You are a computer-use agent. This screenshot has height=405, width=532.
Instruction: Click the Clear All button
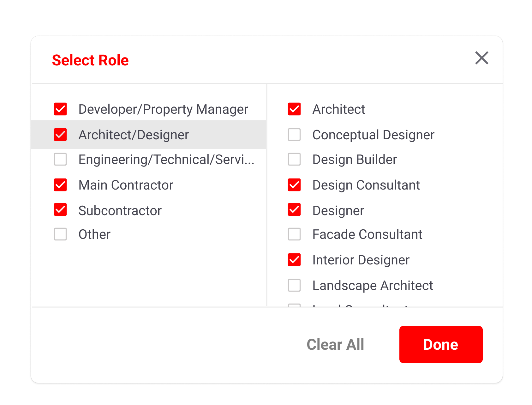pos(335,344)
